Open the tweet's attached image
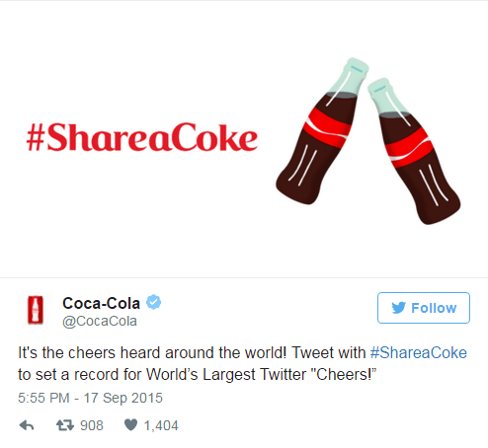Screen dimensions: 488x448 [244, 139]
